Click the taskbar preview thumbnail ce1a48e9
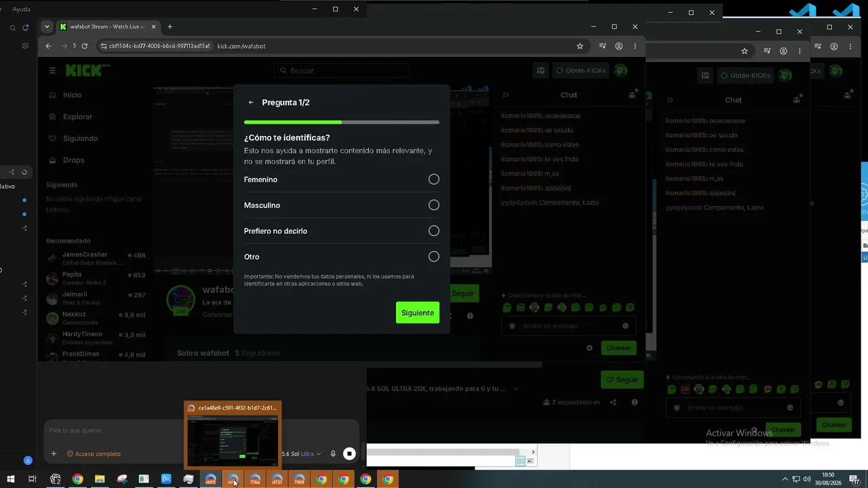 click(233, 434)
